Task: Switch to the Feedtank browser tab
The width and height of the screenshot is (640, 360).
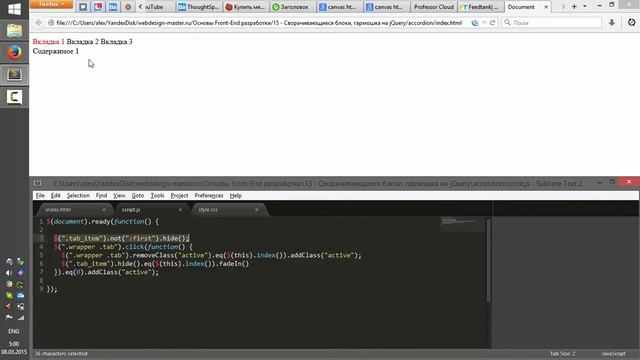Action: pyautogui.click(x=480, y=7)
